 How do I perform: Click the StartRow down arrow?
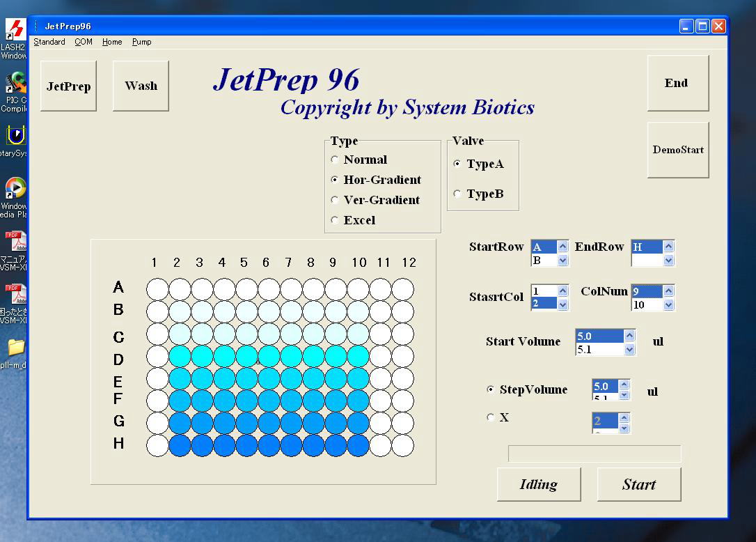coord(562,260)
